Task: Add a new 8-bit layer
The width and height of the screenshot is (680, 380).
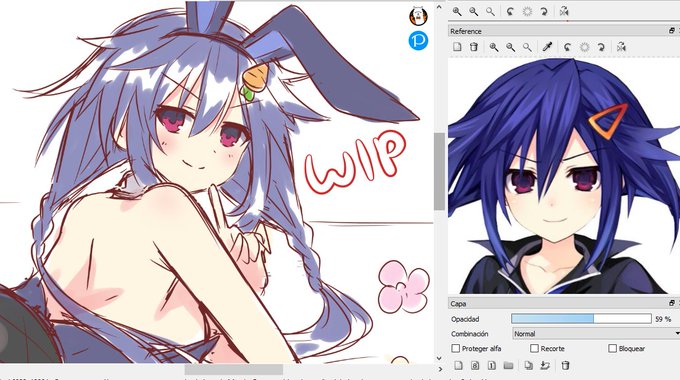Action: 475,366
